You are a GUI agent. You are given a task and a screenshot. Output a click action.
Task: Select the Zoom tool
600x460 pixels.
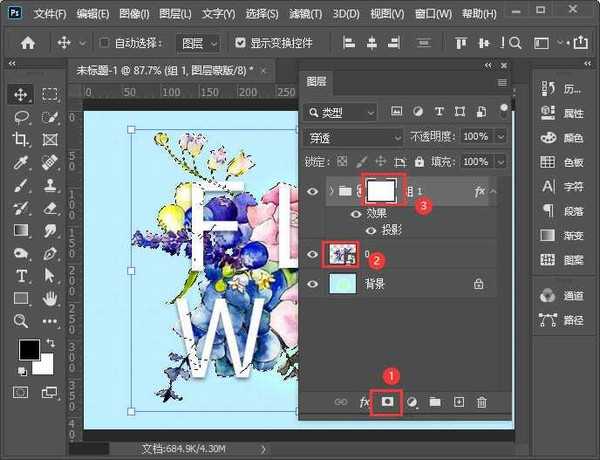(21, 321)
